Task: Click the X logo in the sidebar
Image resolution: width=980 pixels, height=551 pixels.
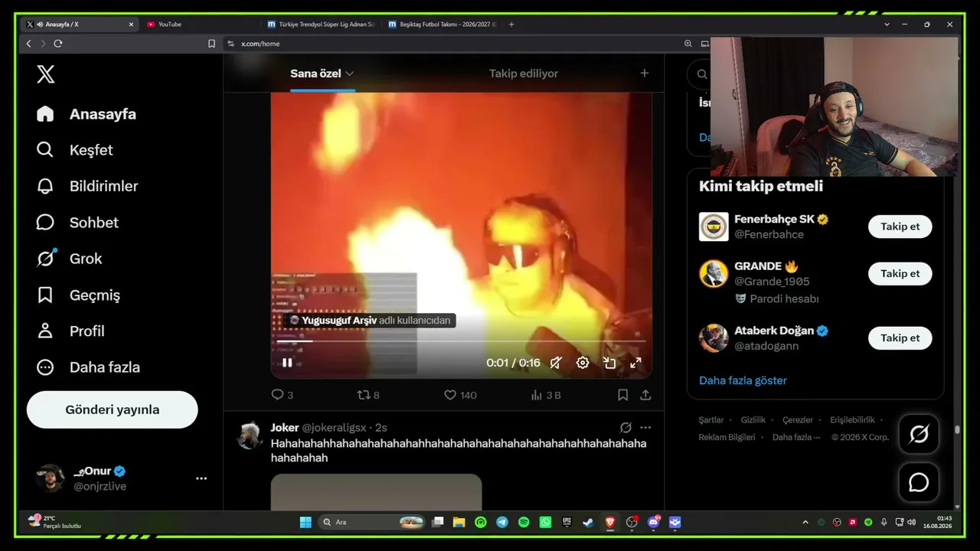Action: coord(46,74)
